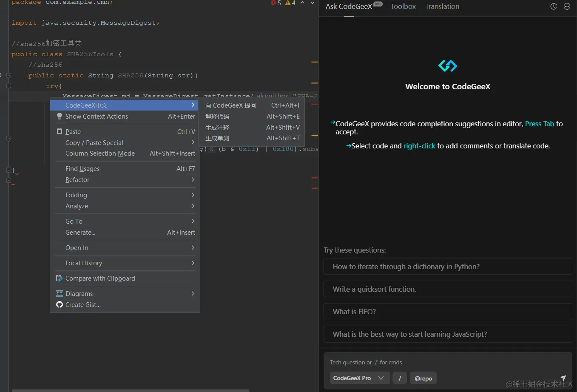Click the CodeGeeX logo in welcome panel
This screenshot has width=577, height=392.
pyautogui.click(x=448, y=66)
